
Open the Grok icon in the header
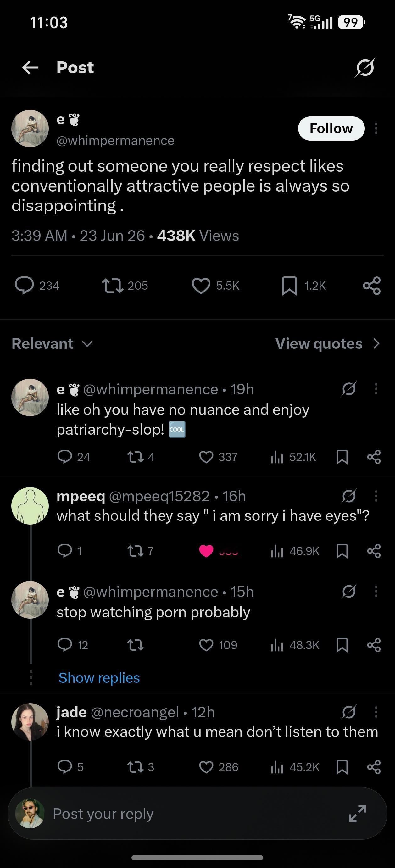(x=365, y=67)
